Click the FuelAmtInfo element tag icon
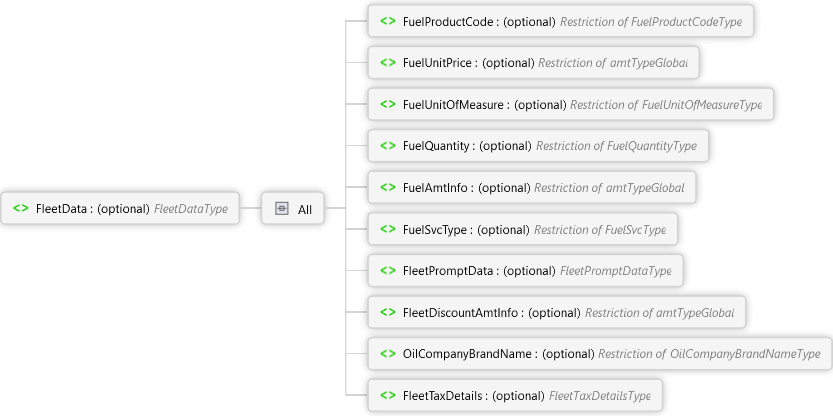Screen dimensions: 833x416 click(387, 188)
